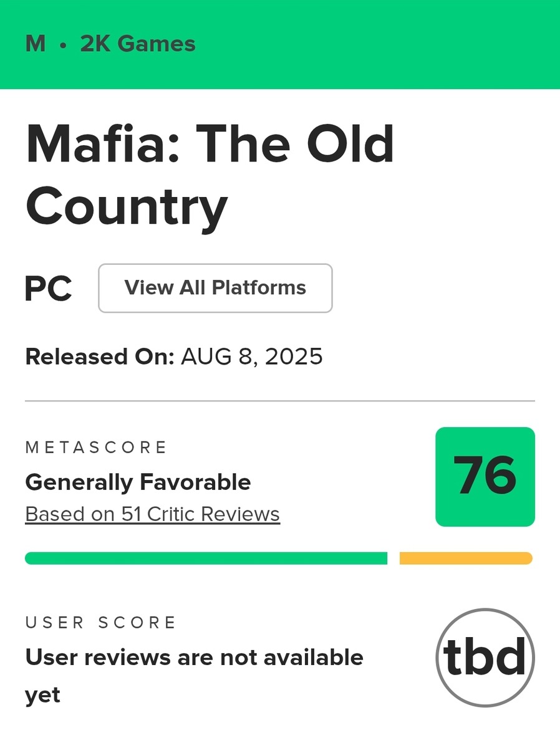
Task: Click the green 76 Metascore box
Action: [485, 477]
